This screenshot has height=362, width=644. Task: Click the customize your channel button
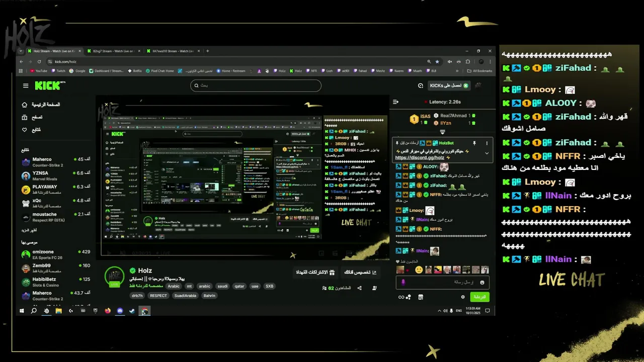click(360, 273)
